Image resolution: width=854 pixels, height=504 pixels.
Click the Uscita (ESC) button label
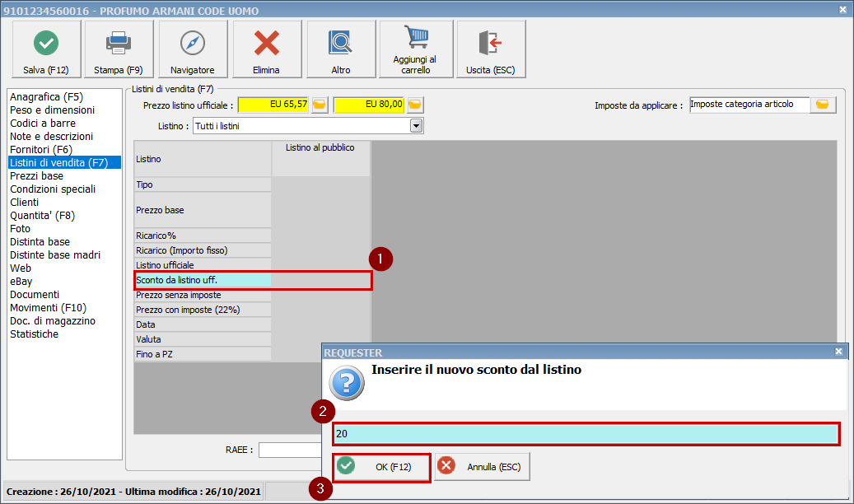(490, 70)
